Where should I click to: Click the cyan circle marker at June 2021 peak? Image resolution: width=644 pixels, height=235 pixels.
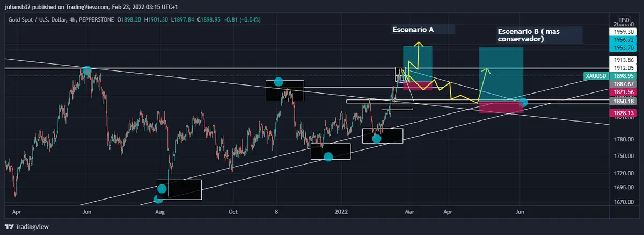coord(87,70)
